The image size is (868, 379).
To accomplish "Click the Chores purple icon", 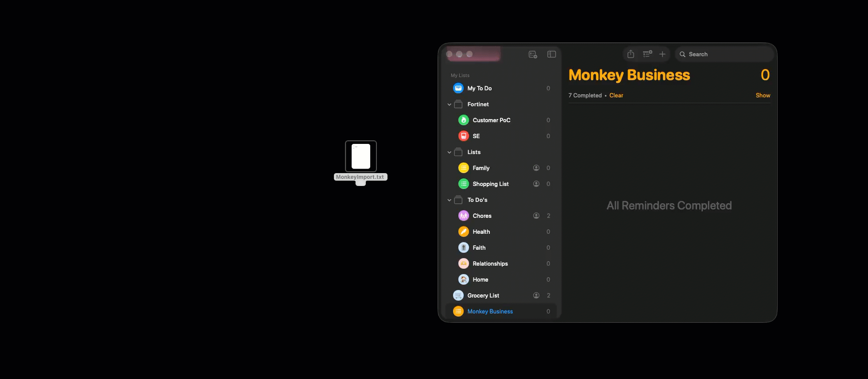I will [x=464, y=216].
